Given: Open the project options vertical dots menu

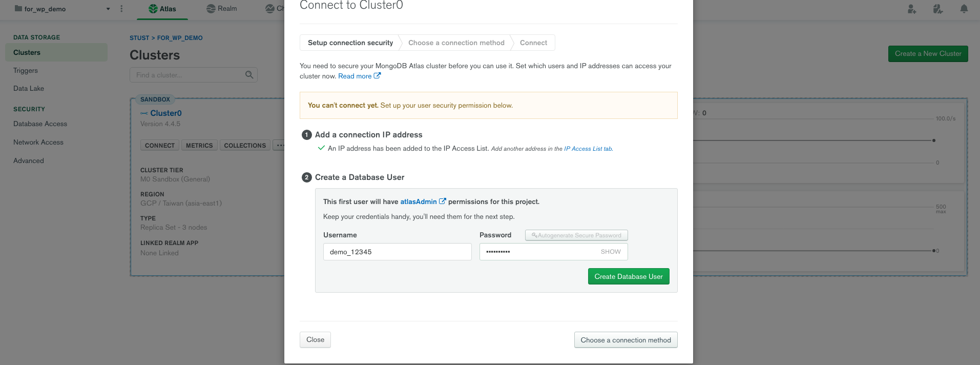Looking at the screenshot, I should pos(121,9).
